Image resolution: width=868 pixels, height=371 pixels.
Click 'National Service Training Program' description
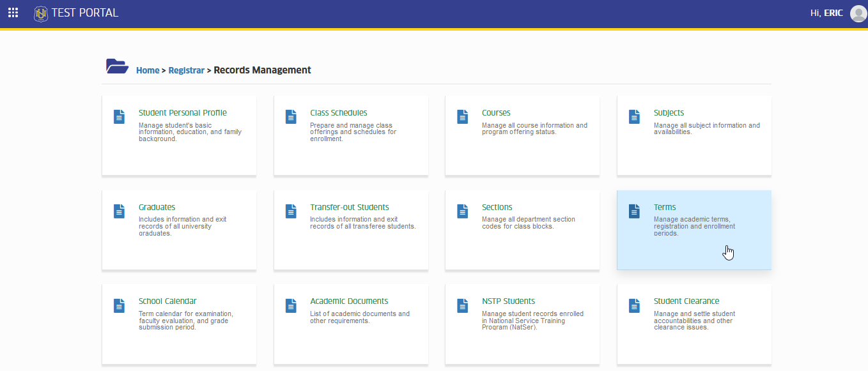point(532,321)
